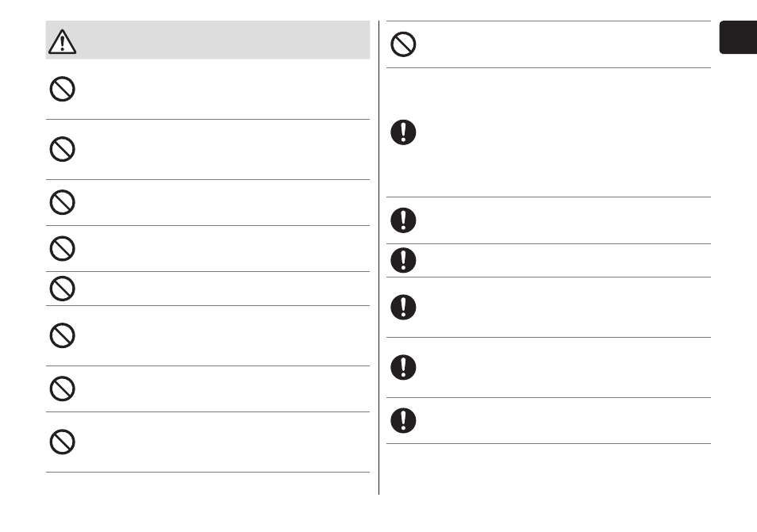Click the last prohibition symbol in left column
This screenshot has height=532, width=757.
[62, 442]
